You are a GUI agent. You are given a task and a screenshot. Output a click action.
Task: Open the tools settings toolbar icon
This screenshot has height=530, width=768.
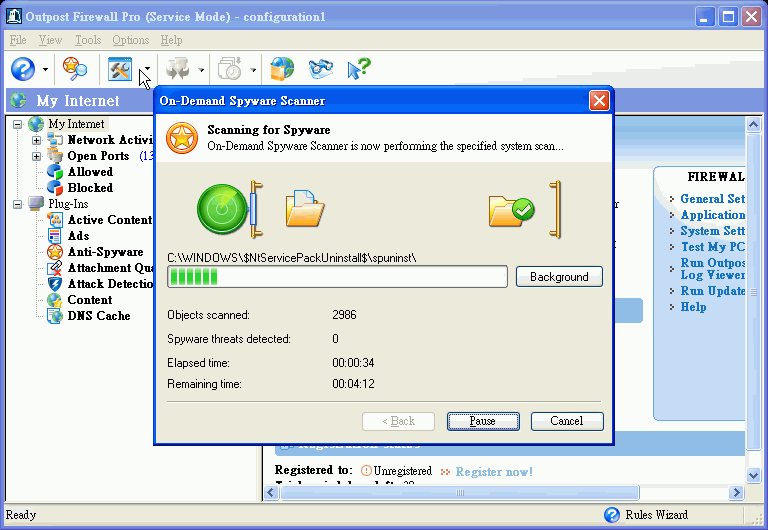pyautogui.click(x=120, y=69)
